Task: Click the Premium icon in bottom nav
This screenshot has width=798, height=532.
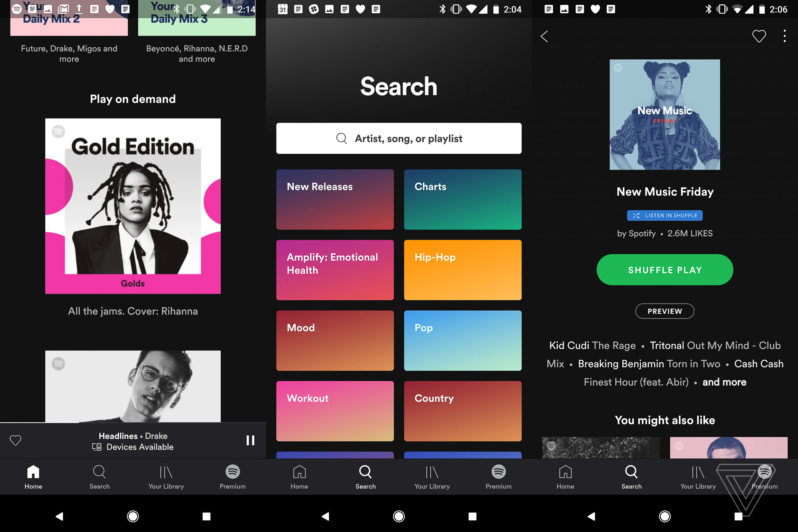Action: pos(233,475)
